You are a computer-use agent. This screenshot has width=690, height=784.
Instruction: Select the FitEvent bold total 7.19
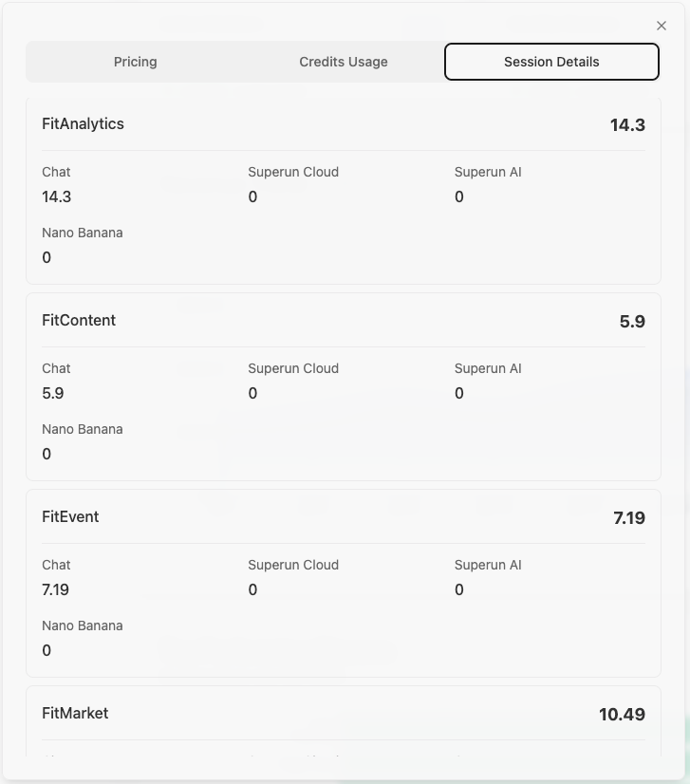coord(629,518)
